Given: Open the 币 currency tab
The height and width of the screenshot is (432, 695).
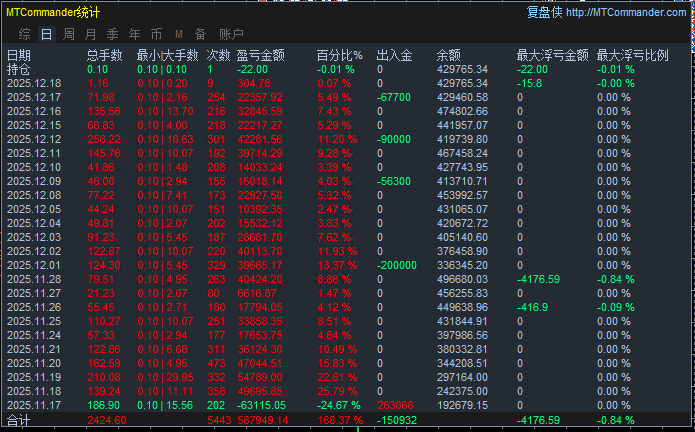Looking at the screenshot, I should [x=156, y=34].
